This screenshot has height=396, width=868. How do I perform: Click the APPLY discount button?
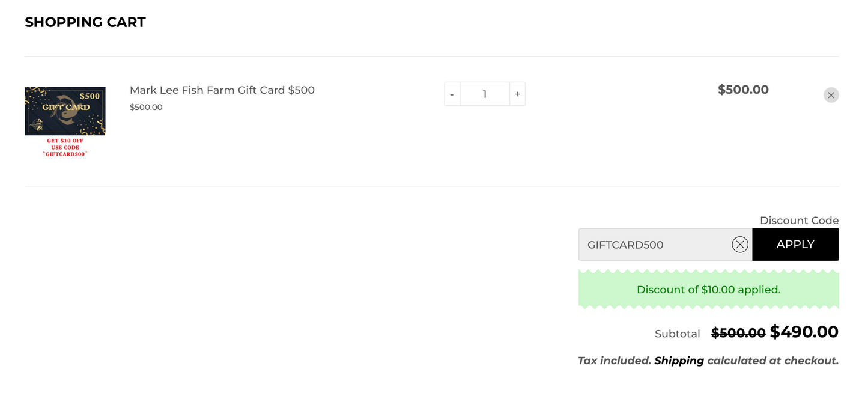[795, 244]
